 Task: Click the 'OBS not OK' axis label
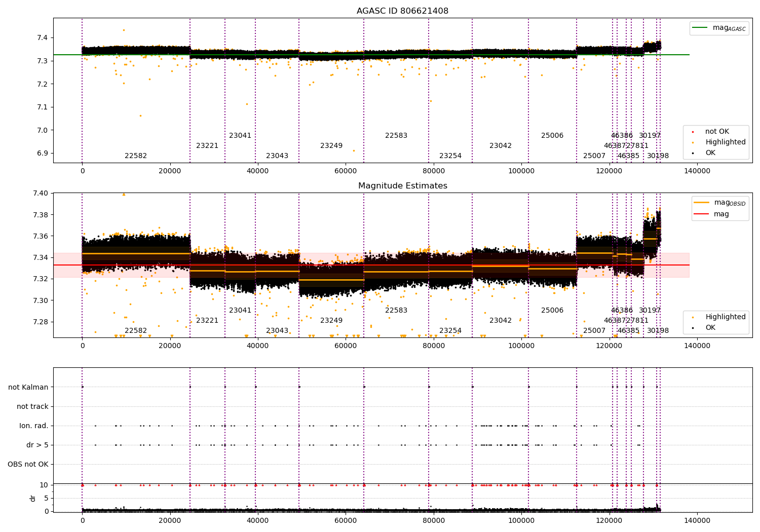click(x=28, y=464)
